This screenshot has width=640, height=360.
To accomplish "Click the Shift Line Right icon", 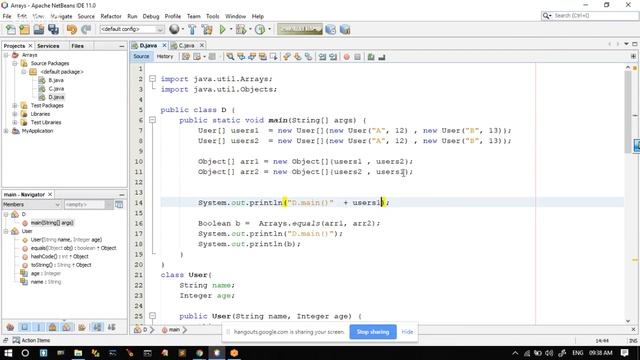I will coord(333,57).
